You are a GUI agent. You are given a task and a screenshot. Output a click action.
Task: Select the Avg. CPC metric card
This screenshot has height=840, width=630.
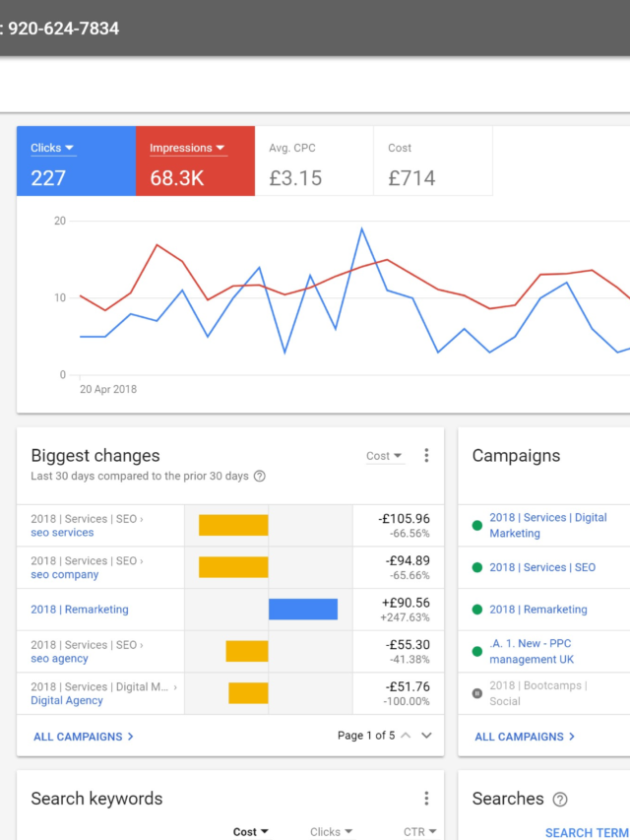[x=314, y=162]
